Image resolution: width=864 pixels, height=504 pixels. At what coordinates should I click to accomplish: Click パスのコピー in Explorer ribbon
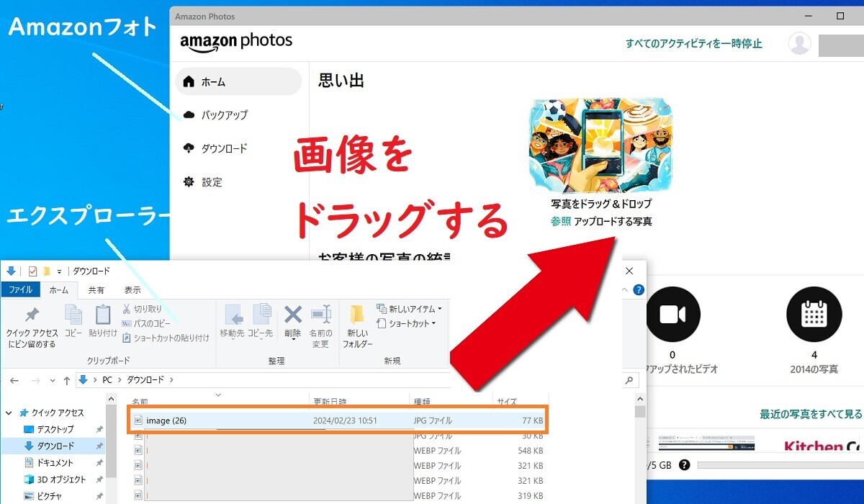tap(146, 323)
